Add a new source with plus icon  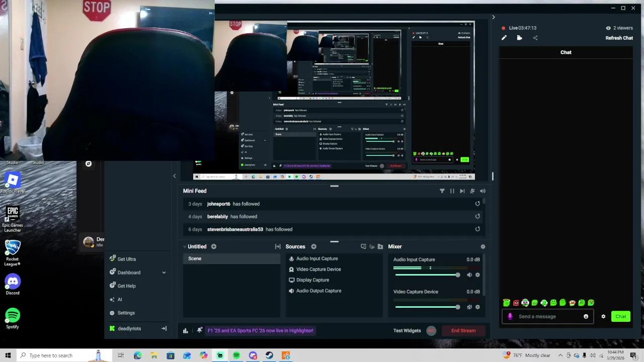pos(313,247)
